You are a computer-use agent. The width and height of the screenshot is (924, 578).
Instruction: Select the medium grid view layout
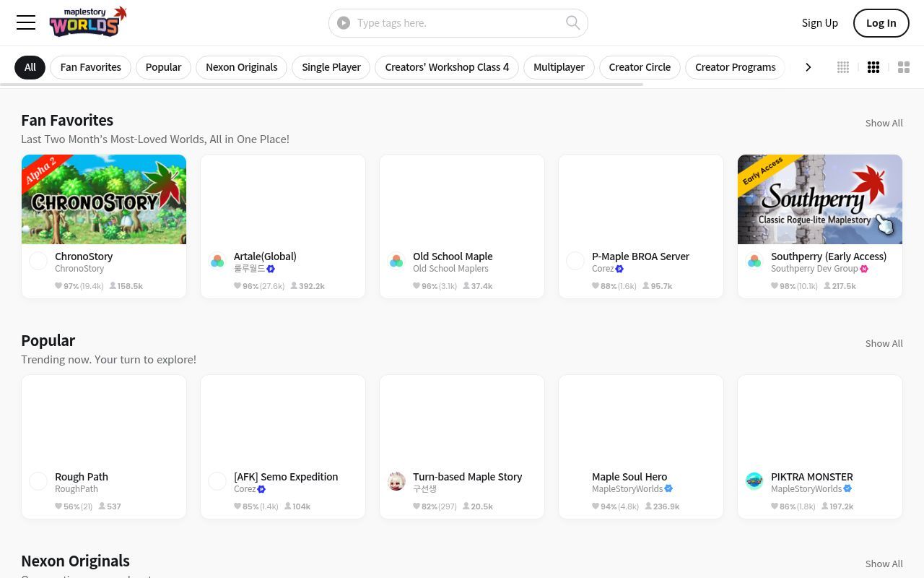click(x=873, y=67)
